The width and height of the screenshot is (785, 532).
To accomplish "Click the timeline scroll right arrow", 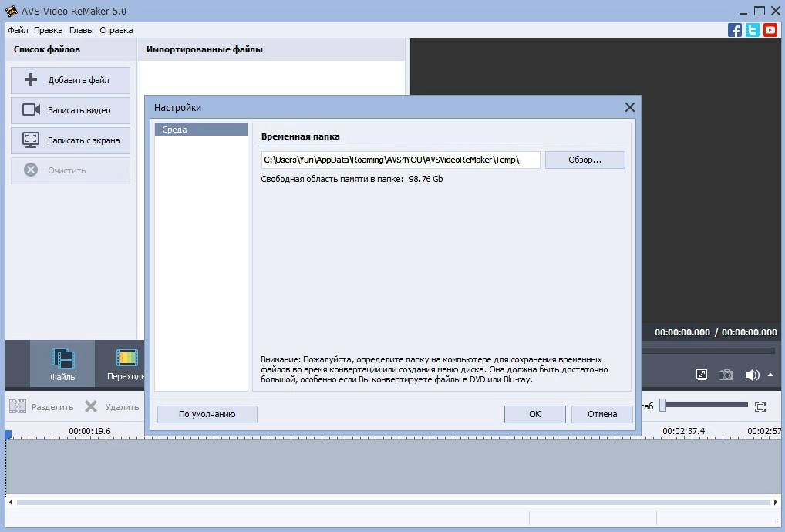I will (776, 502).
